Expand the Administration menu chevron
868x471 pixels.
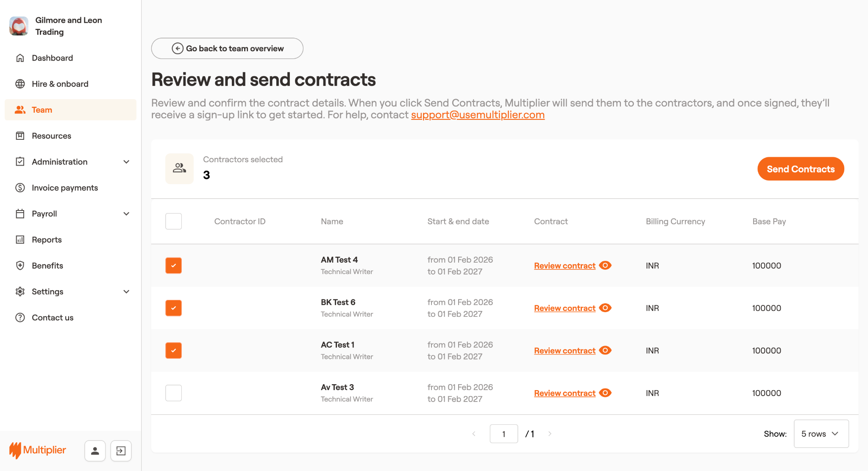(126, 162)
